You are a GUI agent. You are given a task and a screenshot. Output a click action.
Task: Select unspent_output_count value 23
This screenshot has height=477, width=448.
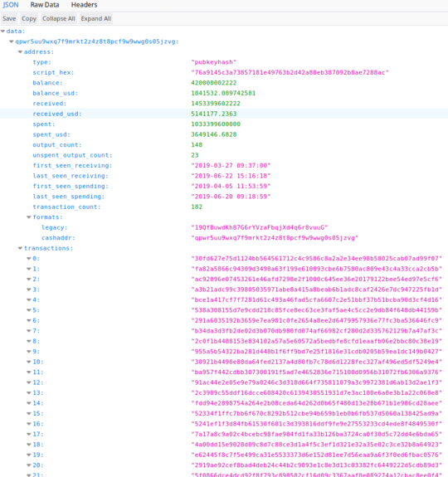click(x=195, y=155)
